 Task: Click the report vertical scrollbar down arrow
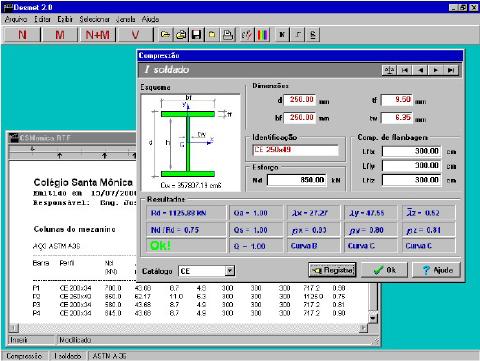pos(373,318)
